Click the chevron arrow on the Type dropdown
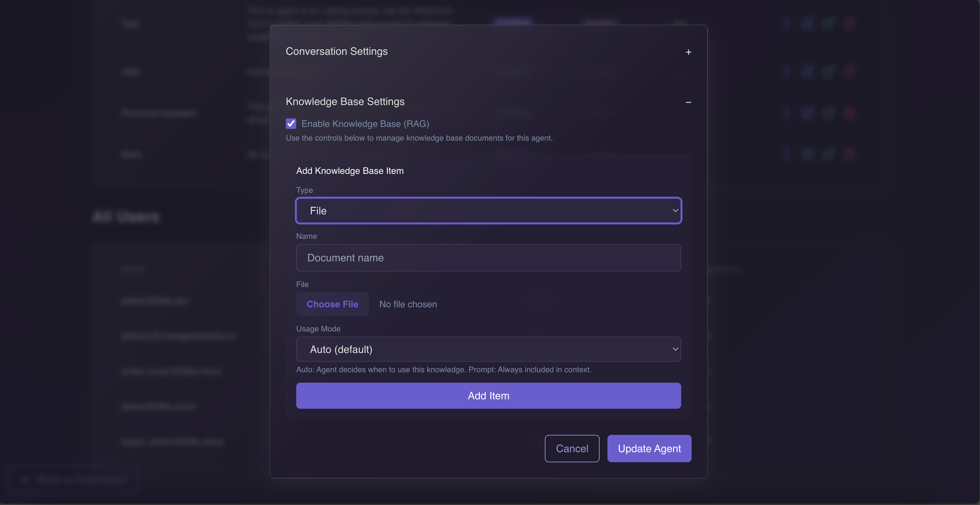980x505 pixels. coord(675,210)
